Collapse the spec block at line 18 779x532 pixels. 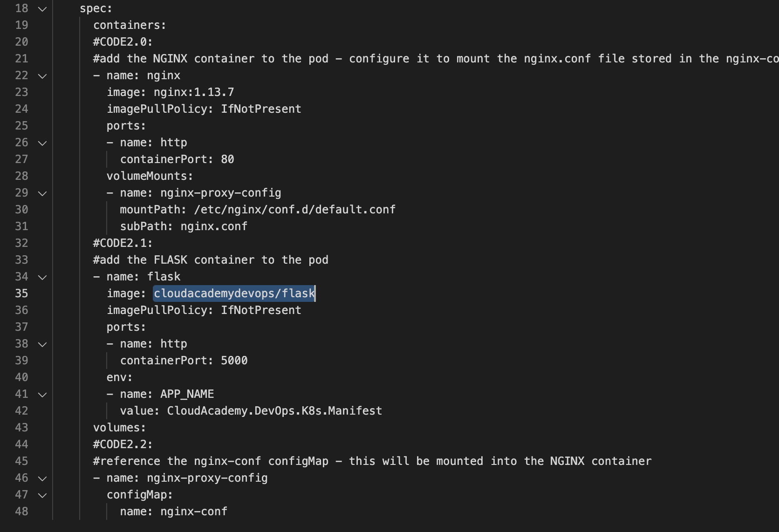tap(42, 9)
